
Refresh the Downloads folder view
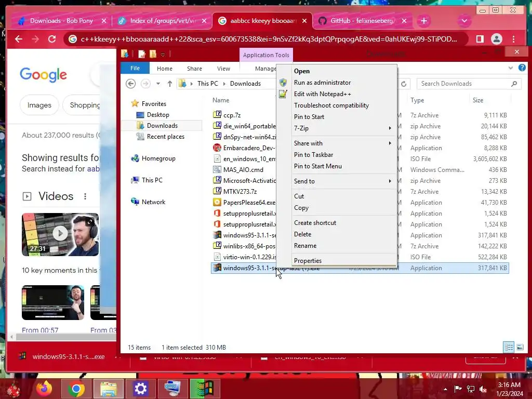[x=404, y=84]
